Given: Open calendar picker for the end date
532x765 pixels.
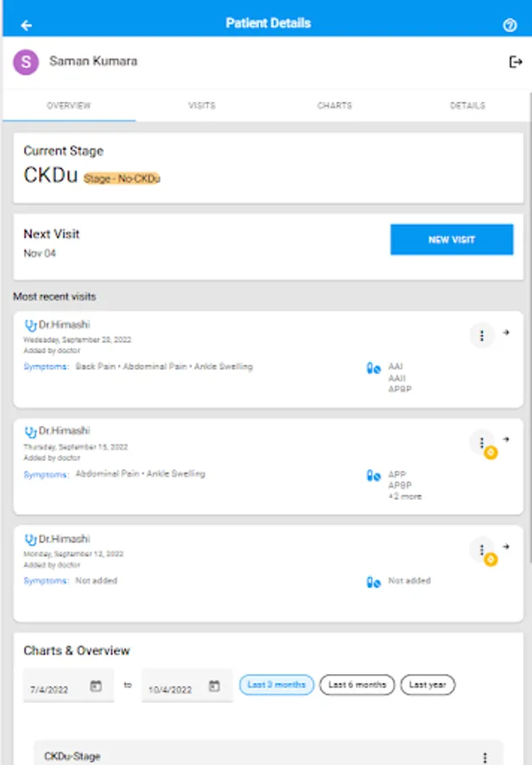Looking at the screenshot, I should point(215,686).
